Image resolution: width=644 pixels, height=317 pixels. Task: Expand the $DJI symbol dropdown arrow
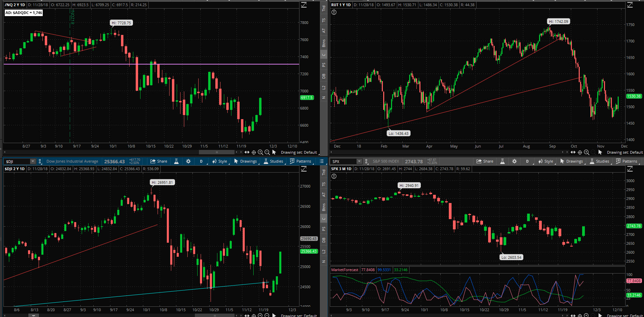[33, 161]
